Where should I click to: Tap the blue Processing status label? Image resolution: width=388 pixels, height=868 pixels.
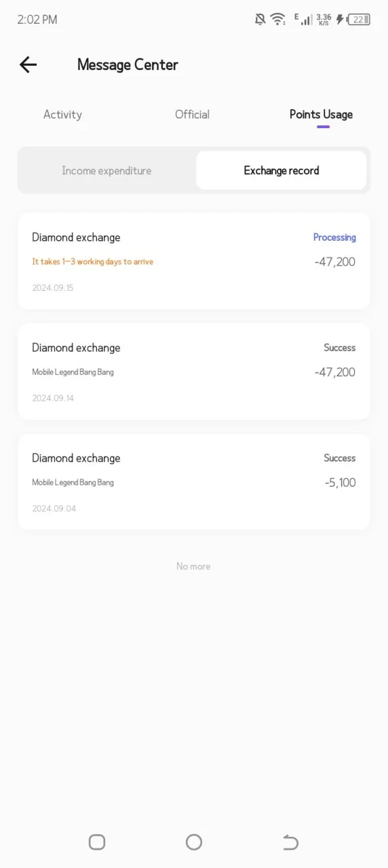click(x=334, y=237)
